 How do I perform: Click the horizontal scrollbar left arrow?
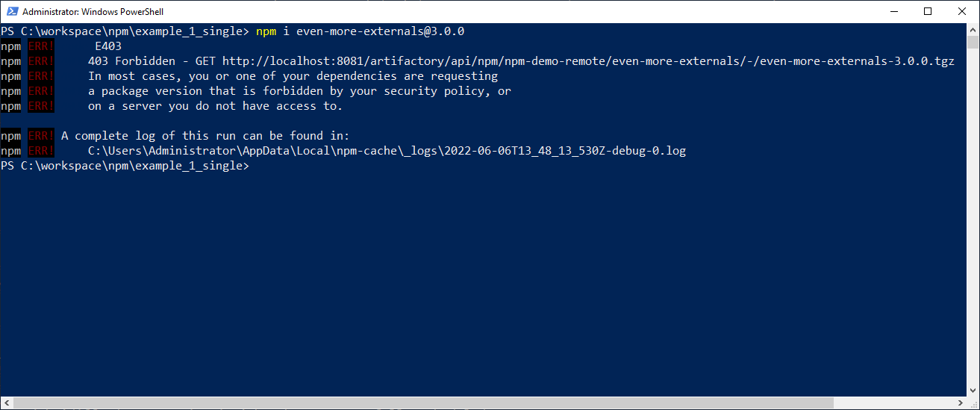click(6, 403)
